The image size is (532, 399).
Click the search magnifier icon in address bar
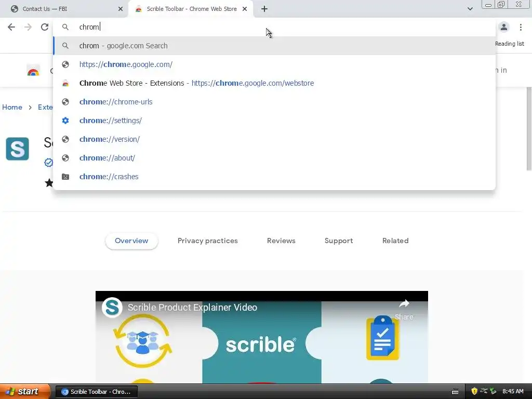(x=65, y=27)
